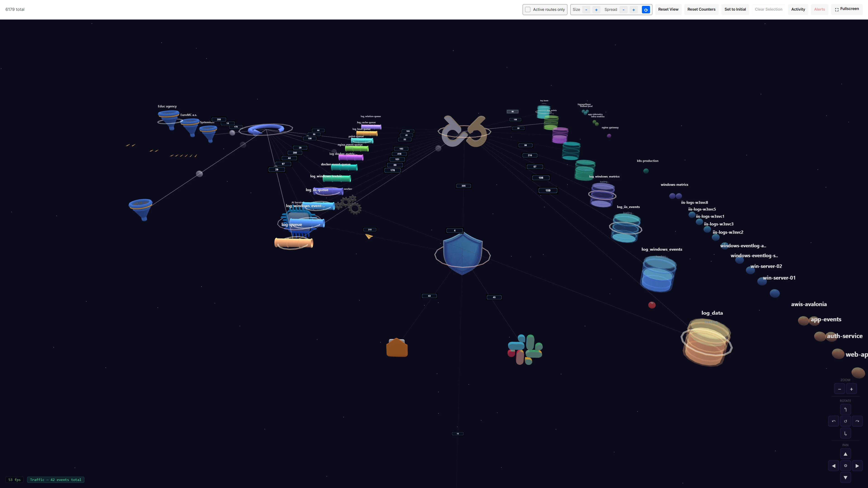Pan the view left

(834, 466)
